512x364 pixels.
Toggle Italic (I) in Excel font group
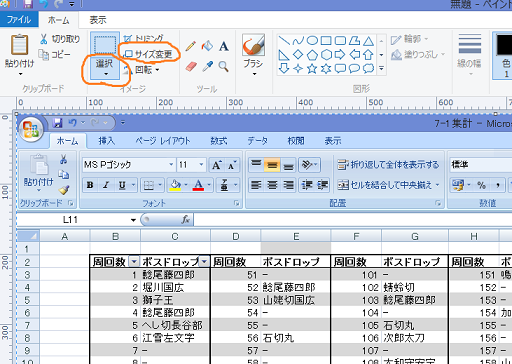[106, 185]
